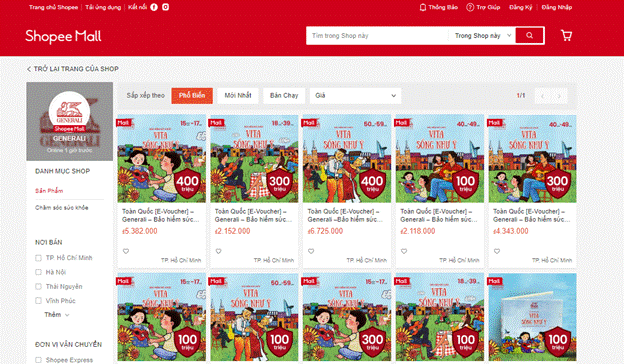Click Trở lại trang của shop link
Viewport: 624px width, 364px height.
pos(76,69)
